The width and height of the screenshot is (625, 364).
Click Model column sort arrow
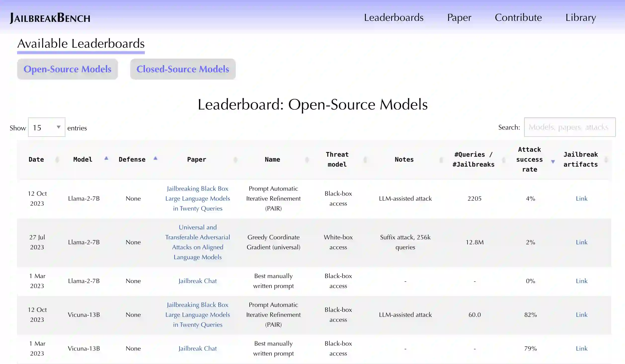(106, 158)
